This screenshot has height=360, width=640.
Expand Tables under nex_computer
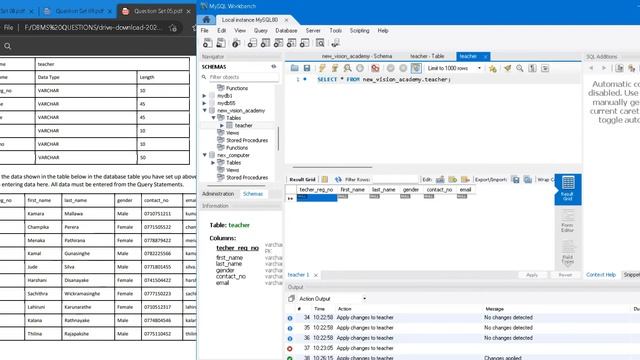coord(213,162)
